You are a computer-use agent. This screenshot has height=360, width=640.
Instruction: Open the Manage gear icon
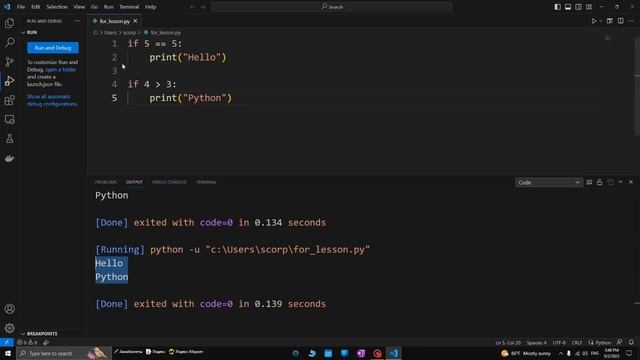coord(9,328)
